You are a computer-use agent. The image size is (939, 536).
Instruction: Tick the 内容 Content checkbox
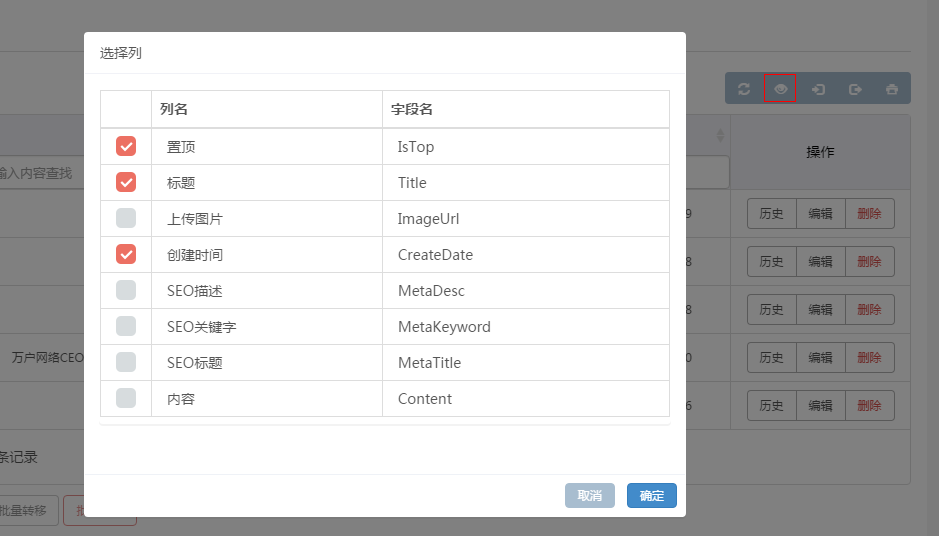pos(126,398)
